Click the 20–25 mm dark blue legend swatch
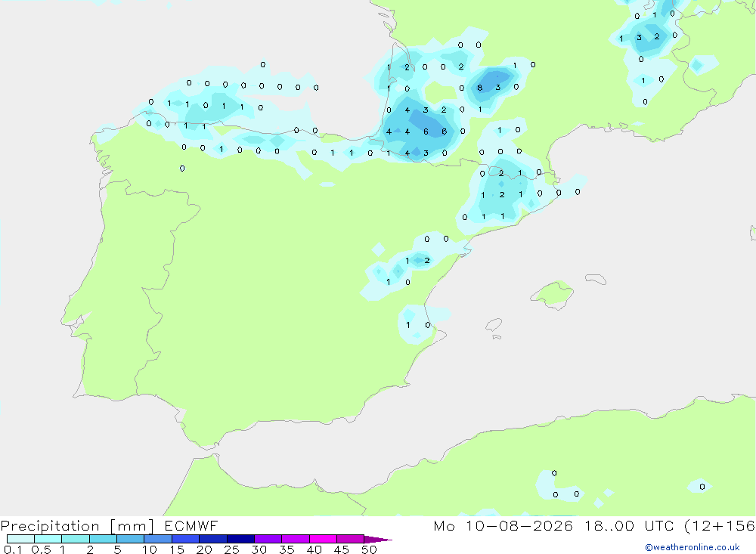756x554 pixels. click(213, 539)
